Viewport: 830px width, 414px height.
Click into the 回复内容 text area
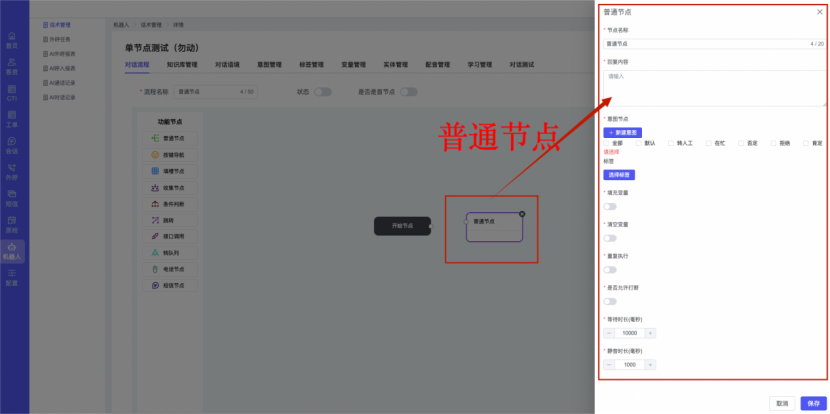tap(715, 86)
